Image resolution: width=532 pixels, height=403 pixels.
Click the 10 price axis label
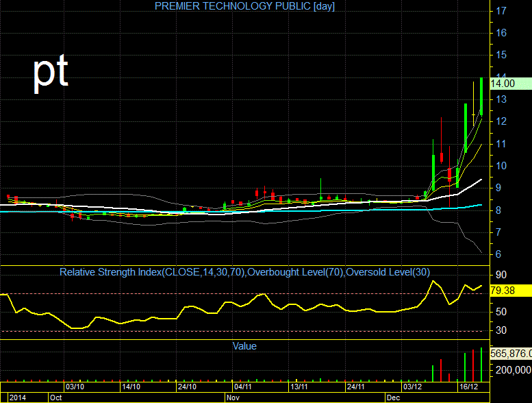point(501,166)
